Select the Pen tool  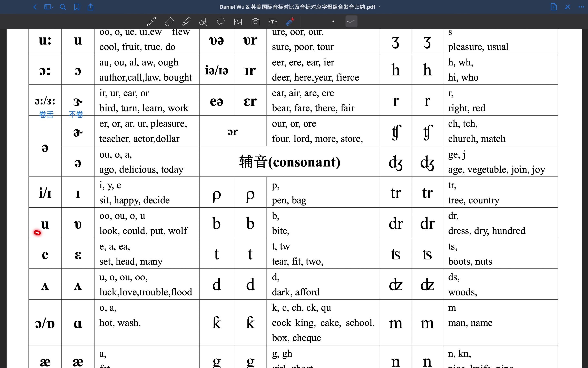151,22
